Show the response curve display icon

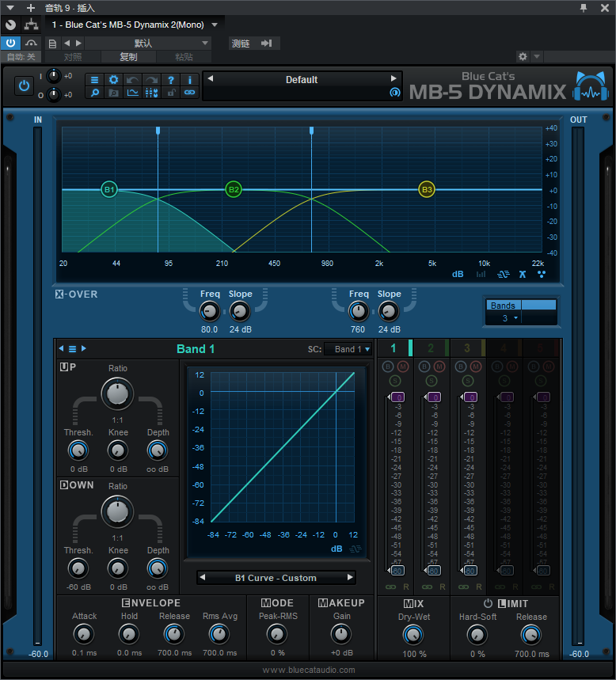click(x=133, y=93)
